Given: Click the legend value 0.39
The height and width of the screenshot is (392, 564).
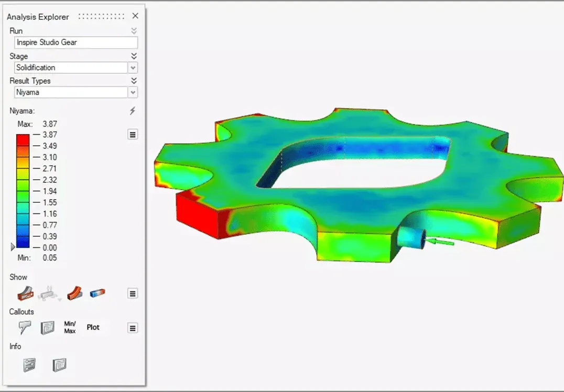Looking at the screenshot, I should 50,236.
